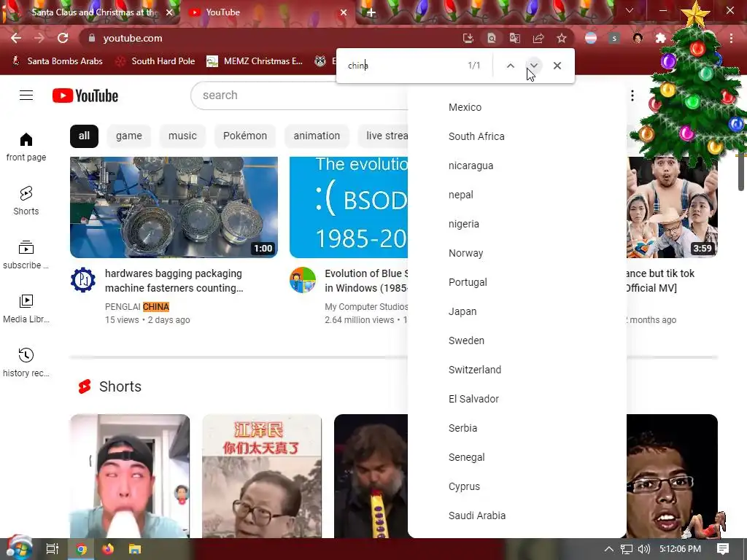The height and width of the screenshot is (560, 747).
Task: Select the 'animation' filter chip
Action: [317, 136]
